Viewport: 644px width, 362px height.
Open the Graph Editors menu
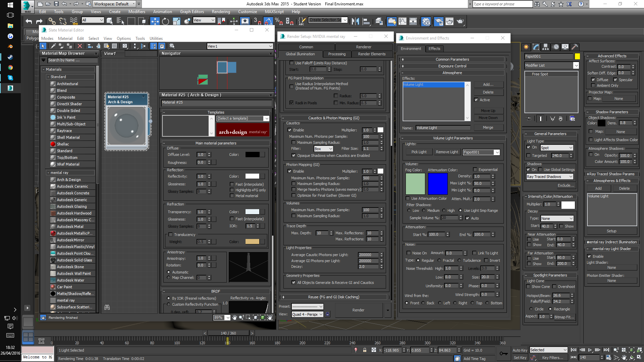click(192, 11)
